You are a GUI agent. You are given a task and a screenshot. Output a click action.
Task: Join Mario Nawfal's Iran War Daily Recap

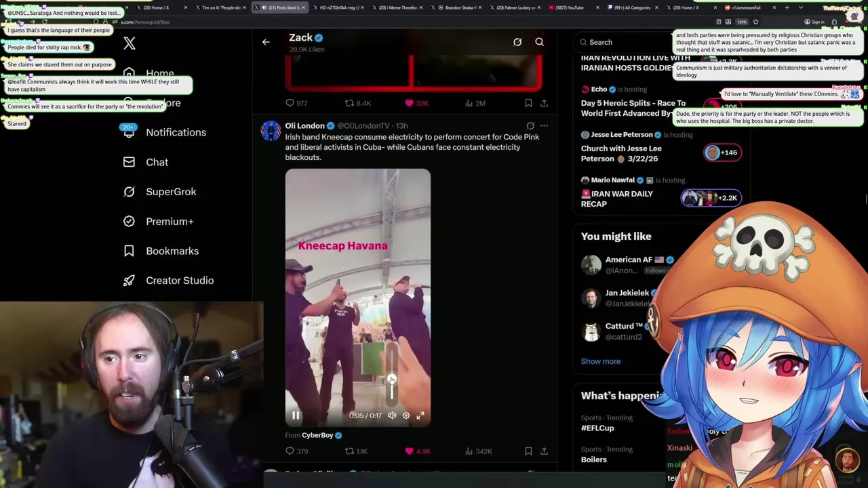pos(617,199)
